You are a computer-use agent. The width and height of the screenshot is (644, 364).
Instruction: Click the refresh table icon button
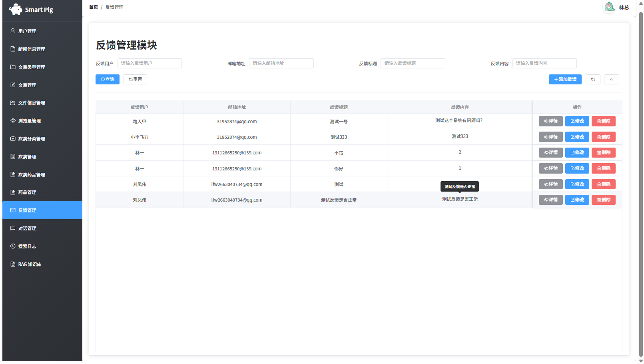[593, 79]
